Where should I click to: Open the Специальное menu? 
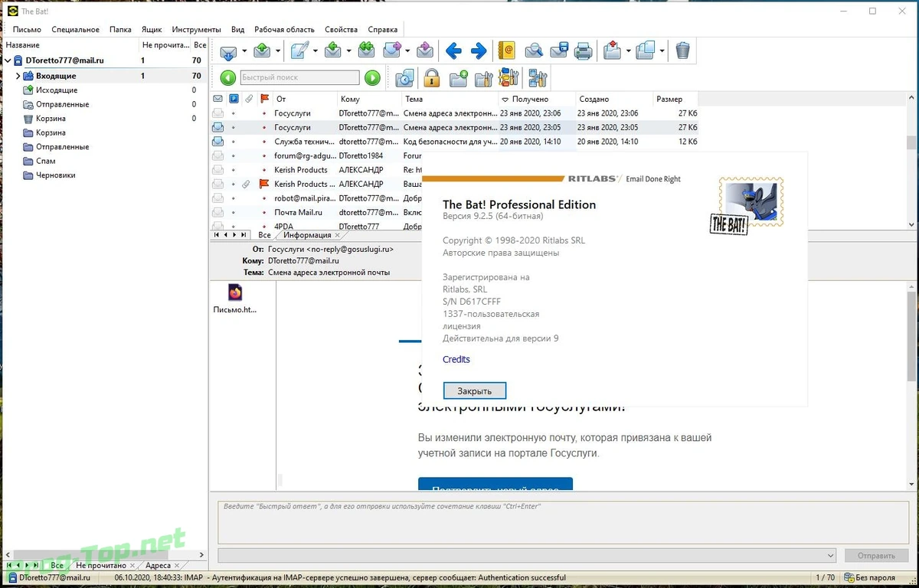[x=76, y=29]
